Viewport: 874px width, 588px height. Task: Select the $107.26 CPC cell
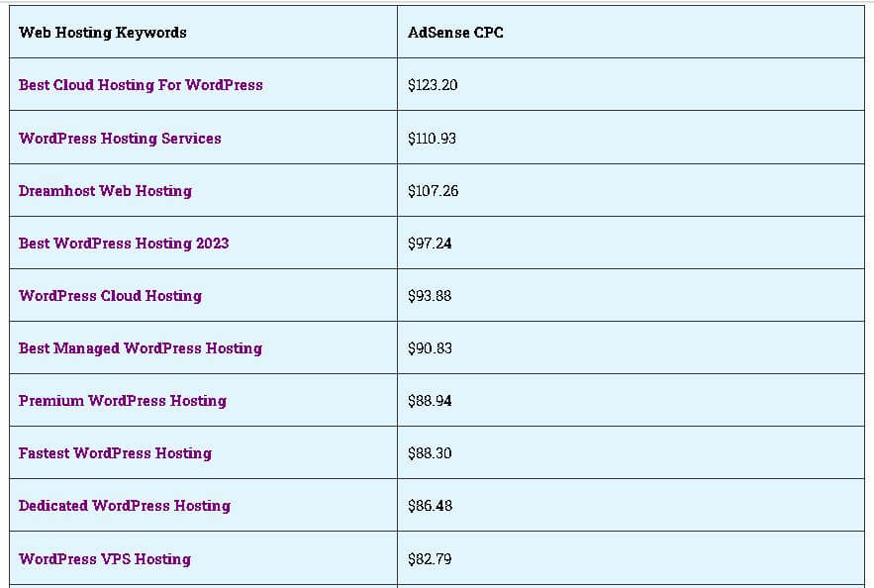coord(433,191)
